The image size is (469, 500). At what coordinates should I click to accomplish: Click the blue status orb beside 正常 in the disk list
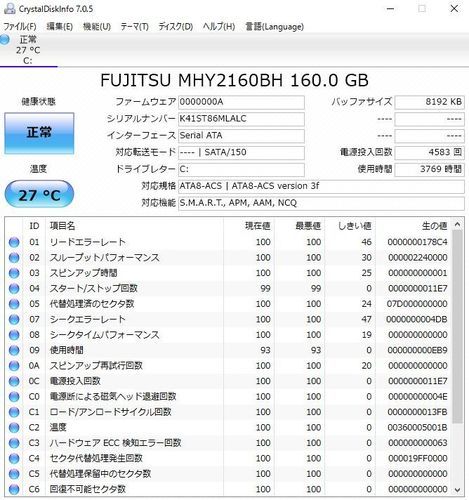coord(4,40)
